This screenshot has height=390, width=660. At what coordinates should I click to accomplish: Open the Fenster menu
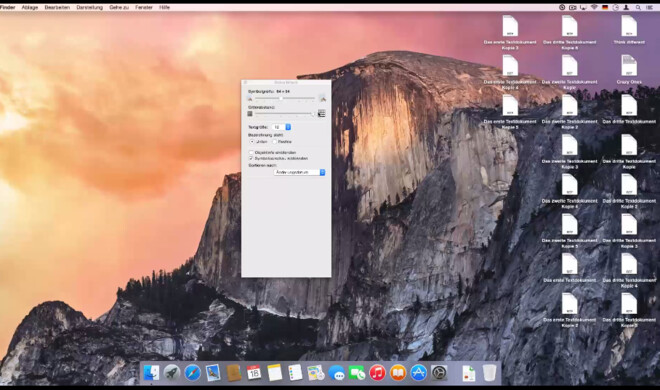(144, 7)
